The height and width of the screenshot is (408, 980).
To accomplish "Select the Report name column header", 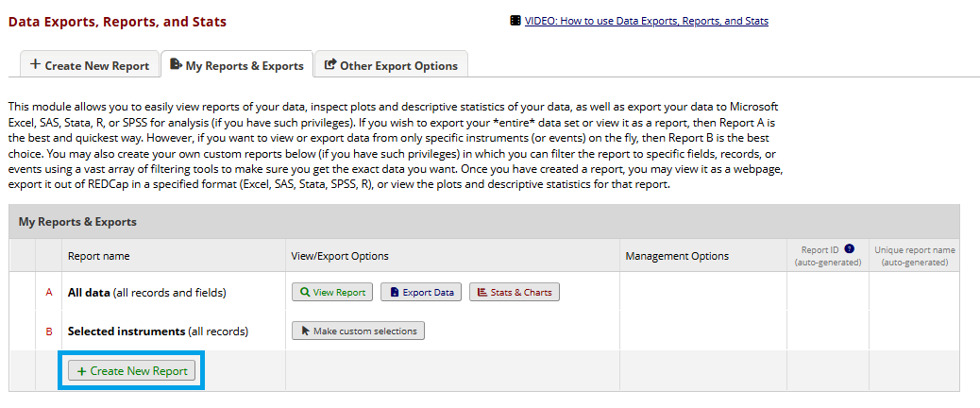I will [99, 256].
